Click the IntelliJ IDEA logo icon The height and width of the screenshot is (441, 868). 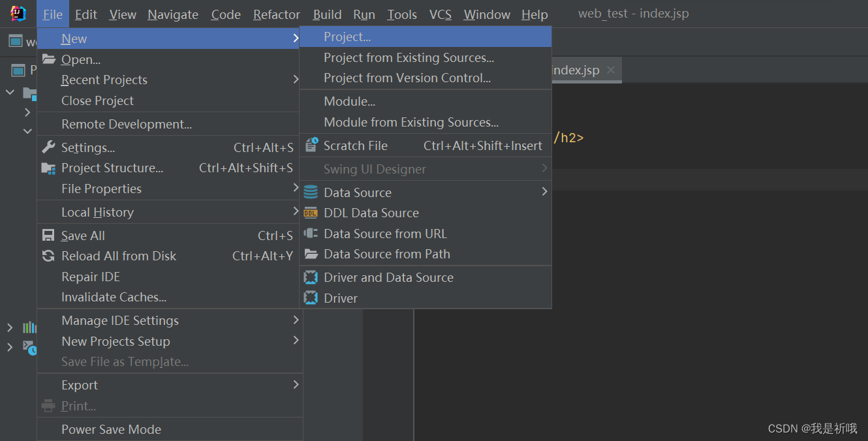click(18, 14)
